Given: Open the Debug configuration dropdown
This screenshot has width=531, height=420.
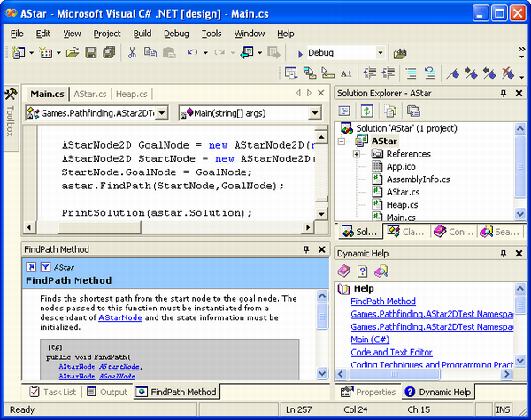Looking at the screenshot, I should tap(380, 53).
